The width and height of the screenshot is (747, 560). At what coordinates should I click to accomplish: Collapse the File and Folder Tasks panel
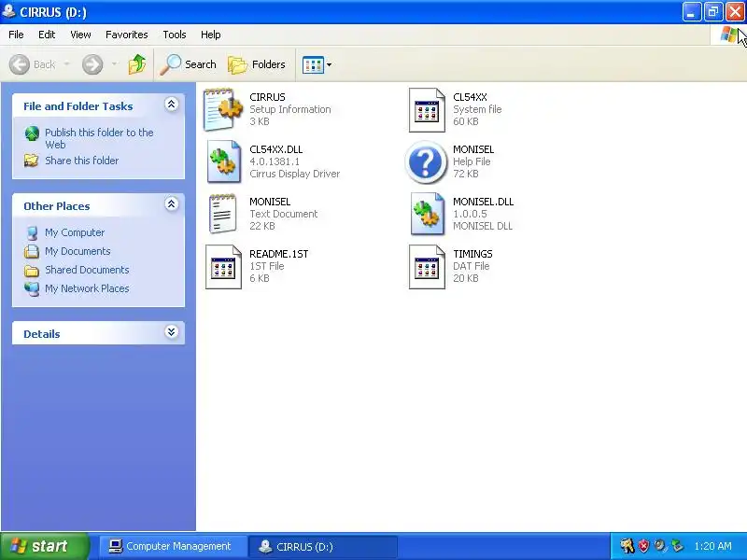(171, 105)
